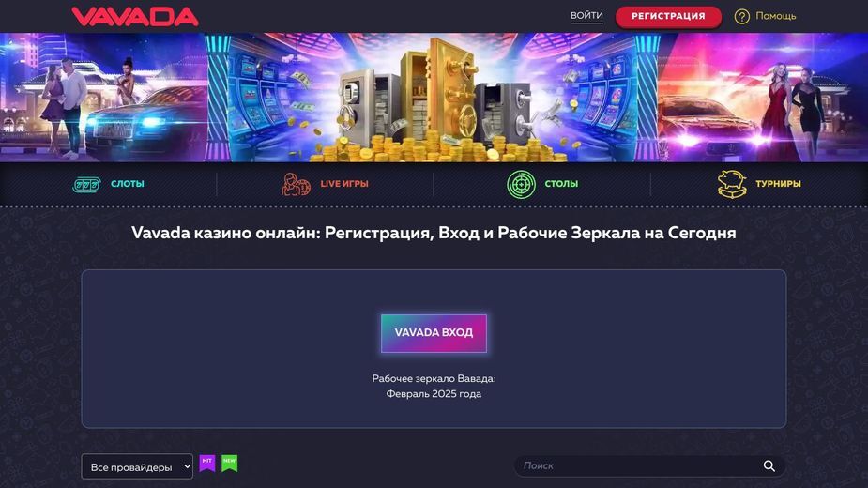Click the piggy bank tournaments icon

pos(732,184)
